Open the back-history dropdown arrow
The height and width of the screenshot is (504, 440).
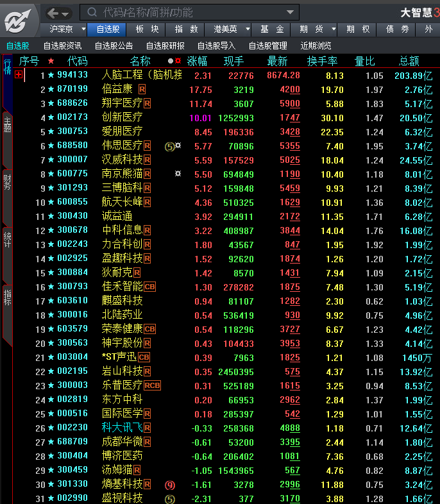[x=65, y=14]
